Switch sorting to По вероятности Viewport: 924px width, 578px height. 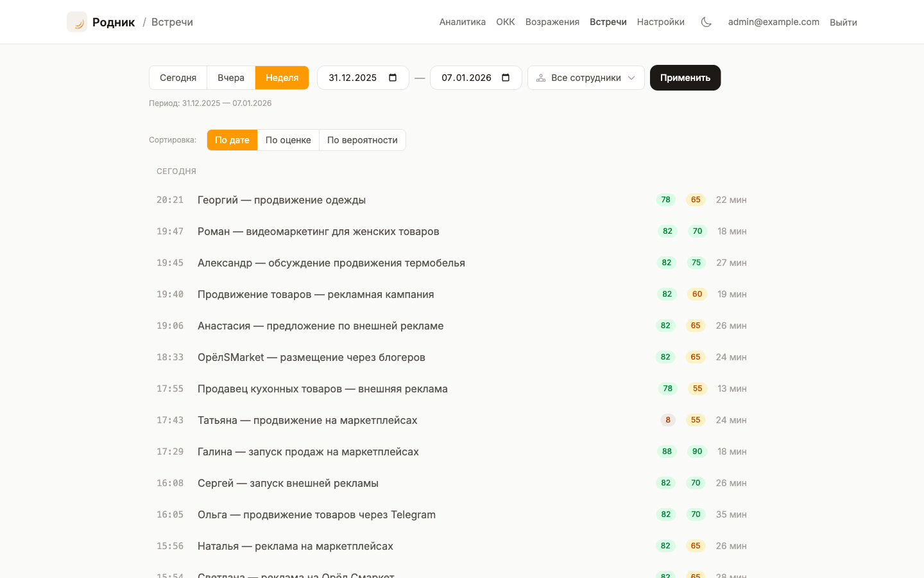click(x=362, y=139)
